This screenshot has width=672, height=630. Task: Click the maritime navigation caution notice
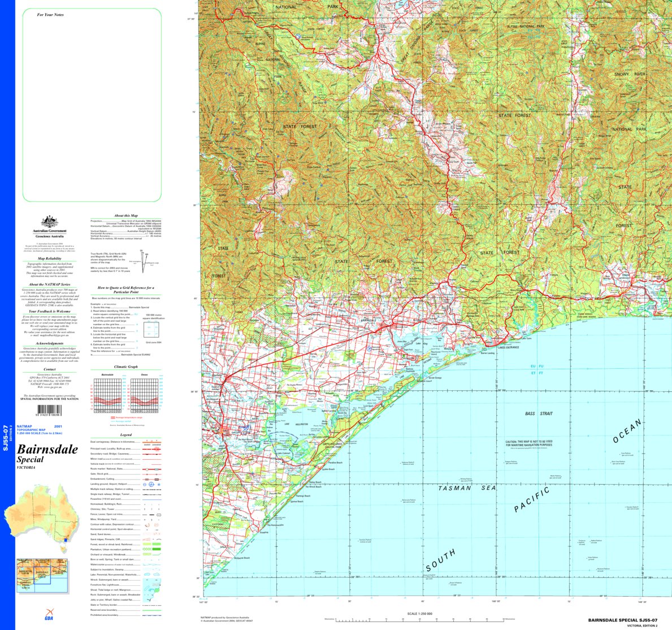click(x=528, y=443)
